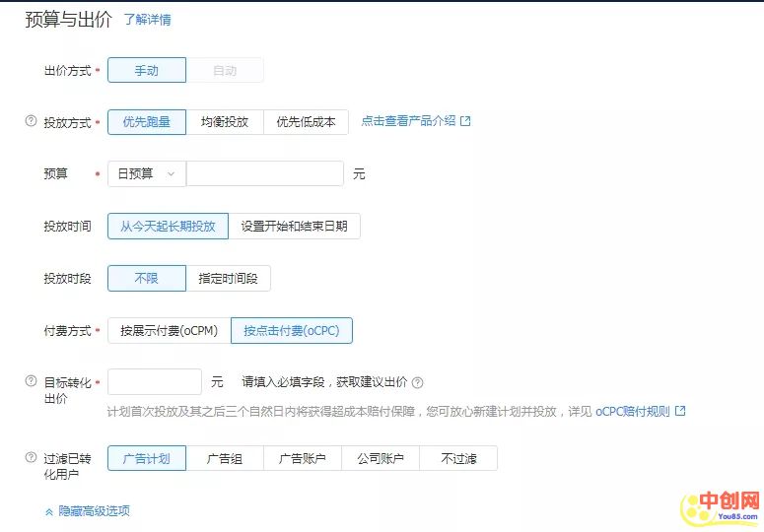The height and width of the screenshot is (532, 764).
Task: Switch to 指定时间段 time period
Action: (x=228, y=278)
